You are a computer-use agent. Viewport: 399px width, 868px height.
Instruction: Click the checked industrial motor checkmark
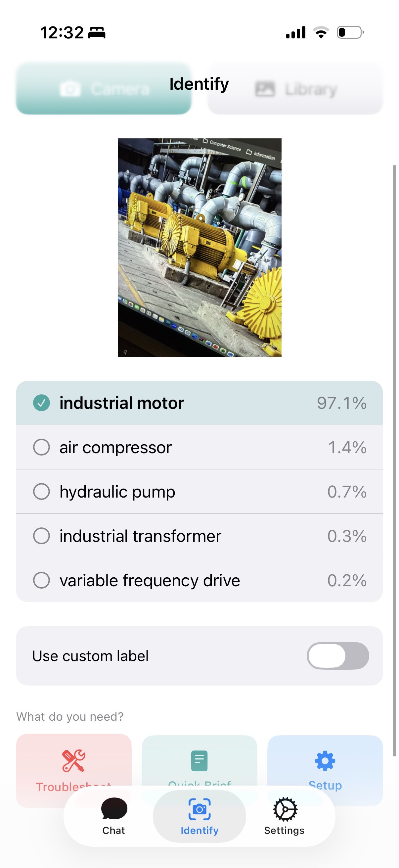(x=41, y=403)
